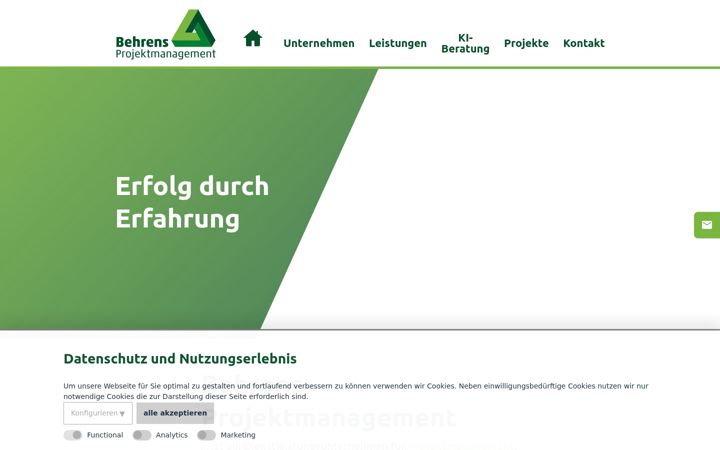Go to KI-Beratung page
720x450 pixels.
[x=465, y=44]
